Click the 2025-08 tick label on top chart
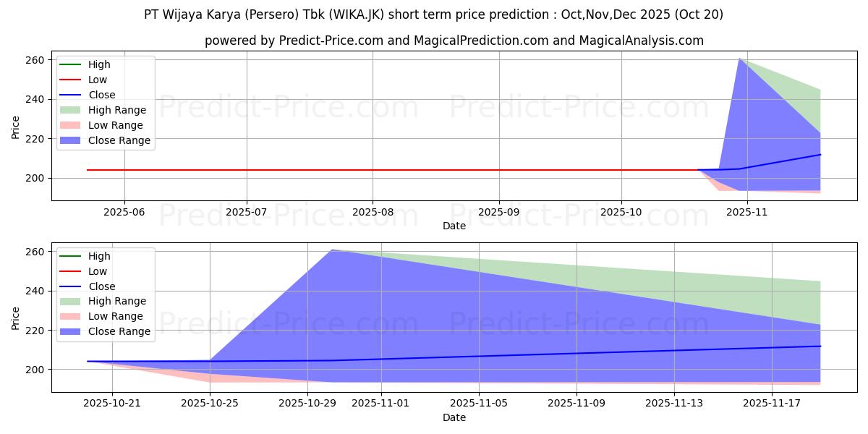The width and height of the screenshot is (868, 434). 373,212
